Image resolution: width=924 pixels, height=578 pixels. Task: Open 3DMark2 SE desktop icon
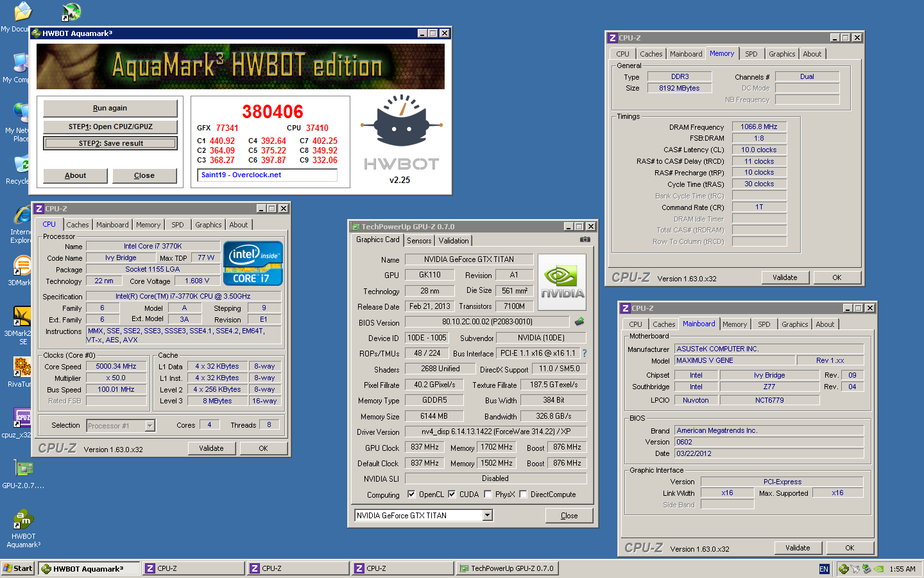[22, 316]
